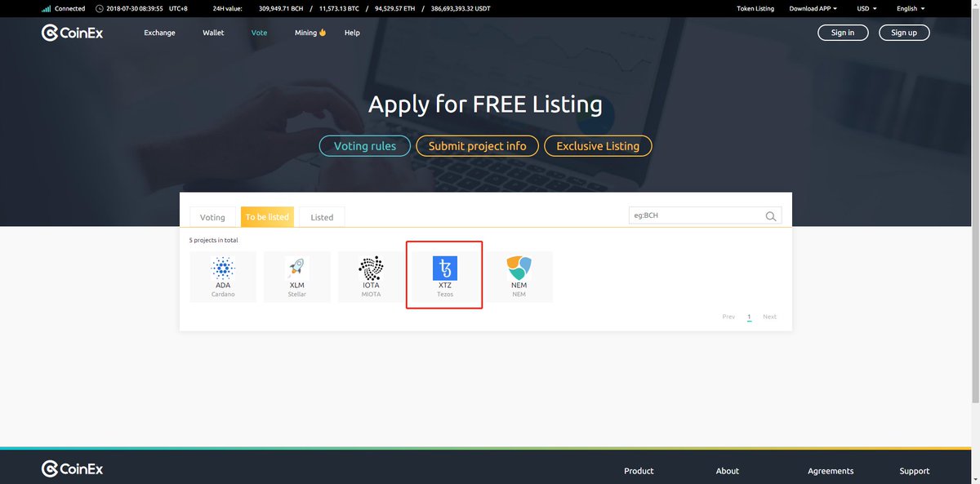980x484 pixels.
Task: Select page 1 in pagination
Action: point(749,317)
